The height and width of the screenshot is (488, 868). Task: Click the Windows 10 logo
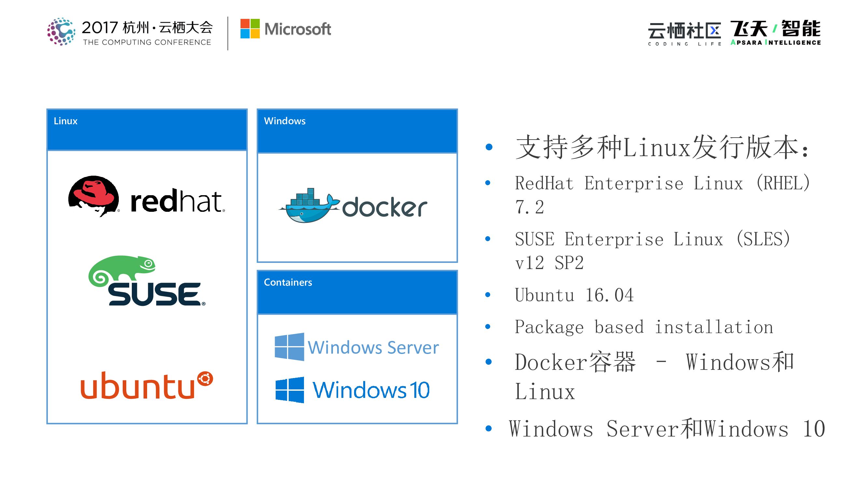(x=352, y=390)
